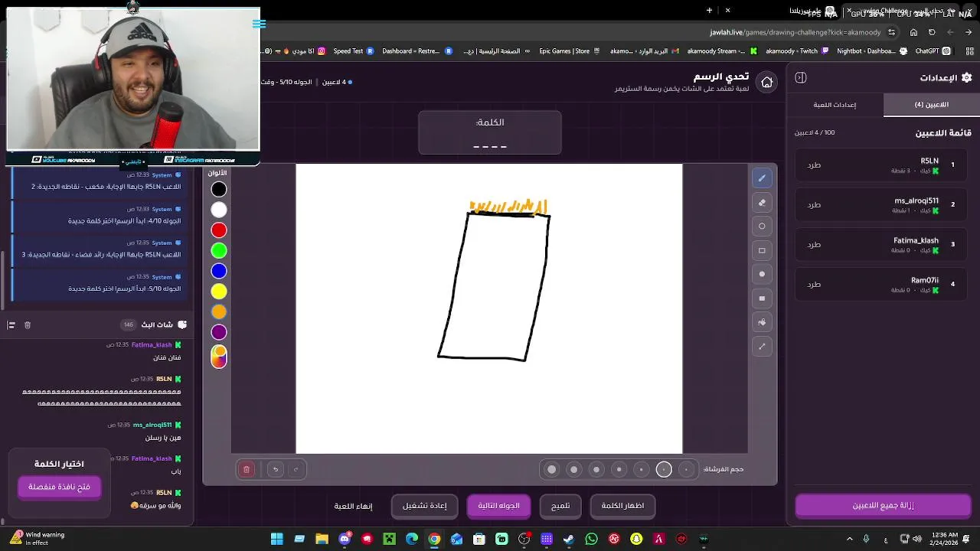Go to the game home icon
This screenshot has height=551, width=980.
(767, 82)
